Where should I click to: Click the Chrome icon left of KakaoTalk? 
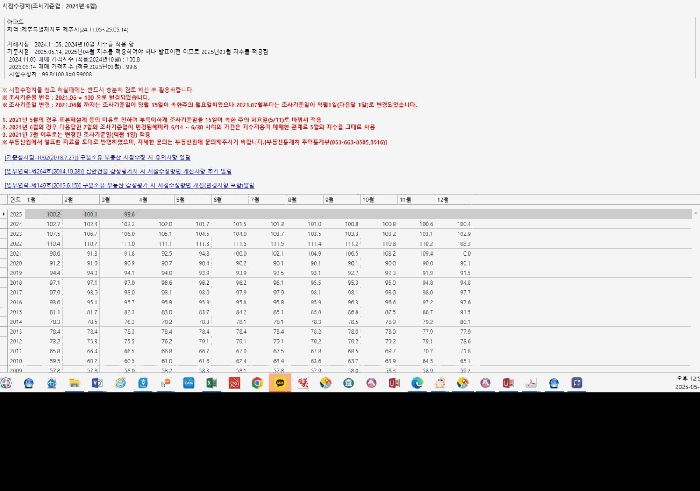[257, 382]
